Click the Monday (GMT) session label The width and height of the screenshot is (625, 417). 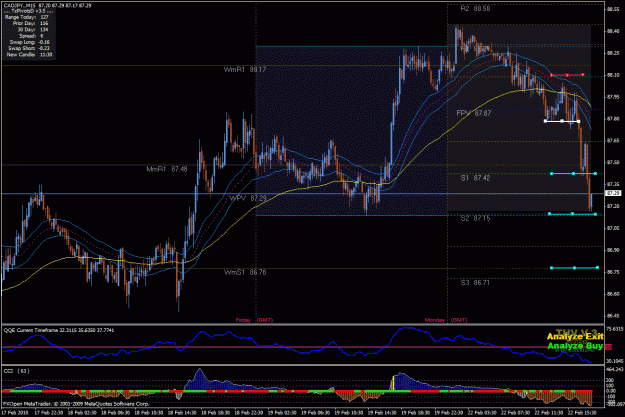pos(446,320)
